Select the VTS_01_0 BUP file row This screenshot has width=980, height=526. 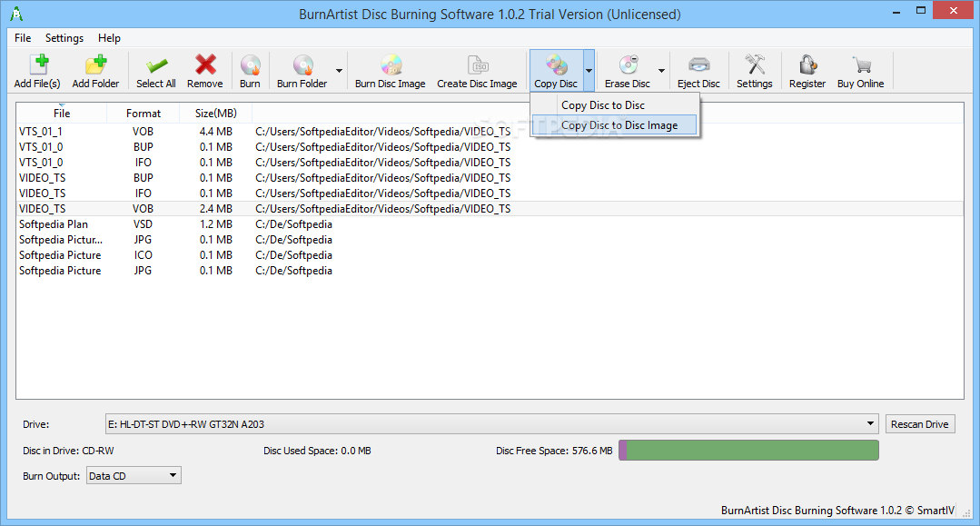coord(490,147)
